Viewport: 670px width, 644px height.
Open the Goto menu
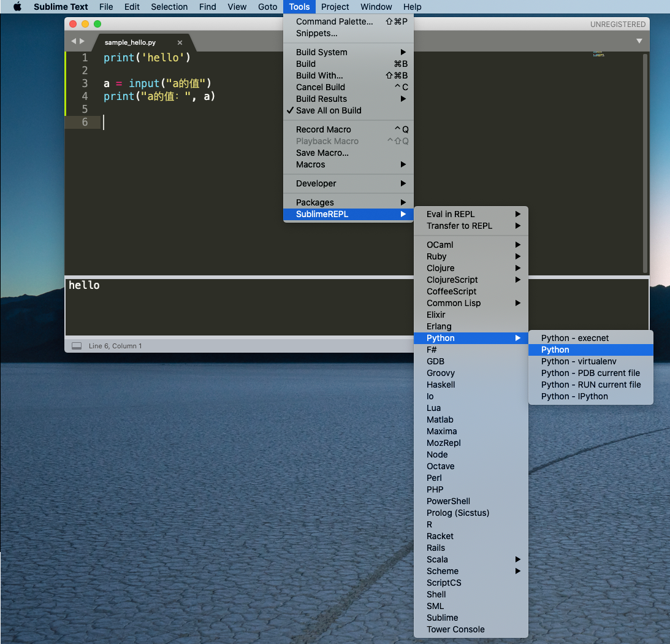267,7
